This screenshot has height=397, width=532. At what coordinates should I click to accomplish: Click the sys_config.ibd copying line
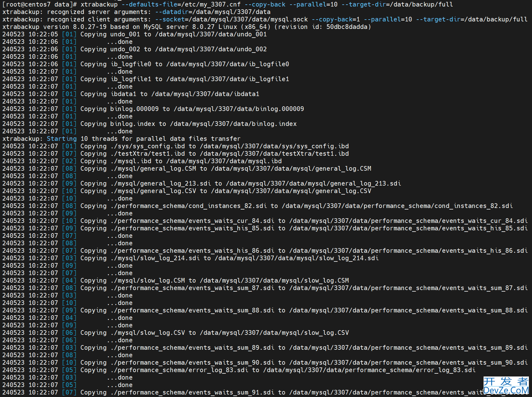point(175,146)
